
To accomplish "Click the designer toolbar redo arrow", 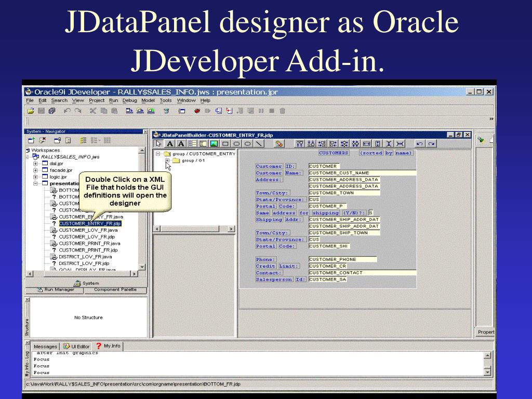I will tap(431, 143).
